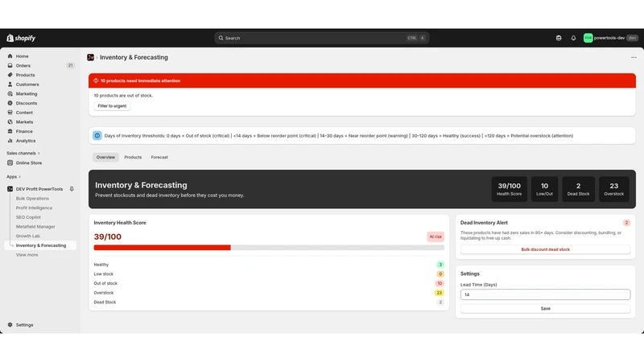The width and height of the screenshot is (644, 362).
Task: Open Profit Intelligence in app menu
Action: 34,208
